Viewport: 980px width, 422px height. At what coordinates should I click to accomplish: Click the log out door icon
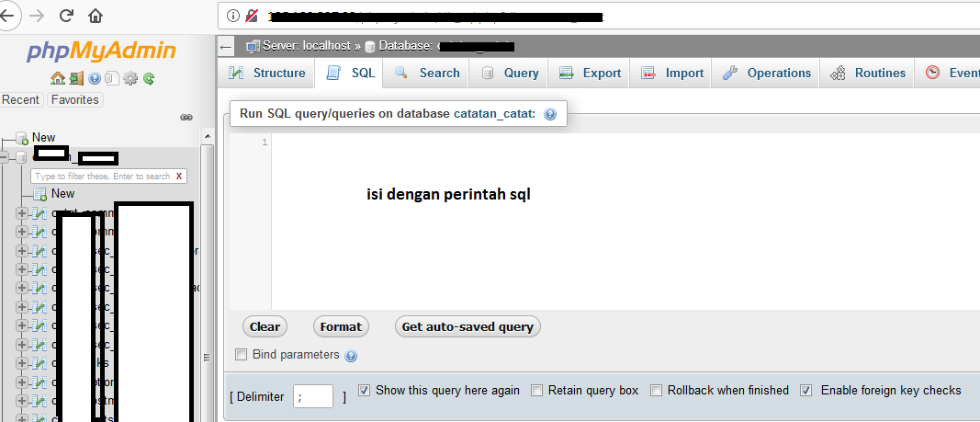[x=75, y=78]
